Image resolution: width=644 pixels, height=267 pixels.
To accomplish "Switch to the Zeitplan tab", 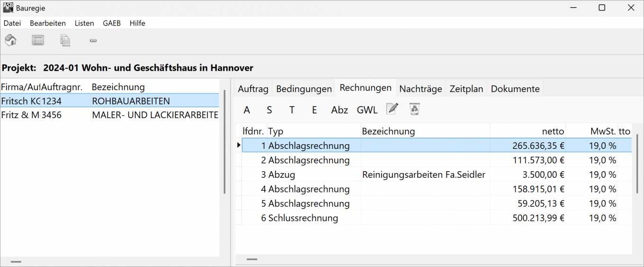I will (466, 89).
